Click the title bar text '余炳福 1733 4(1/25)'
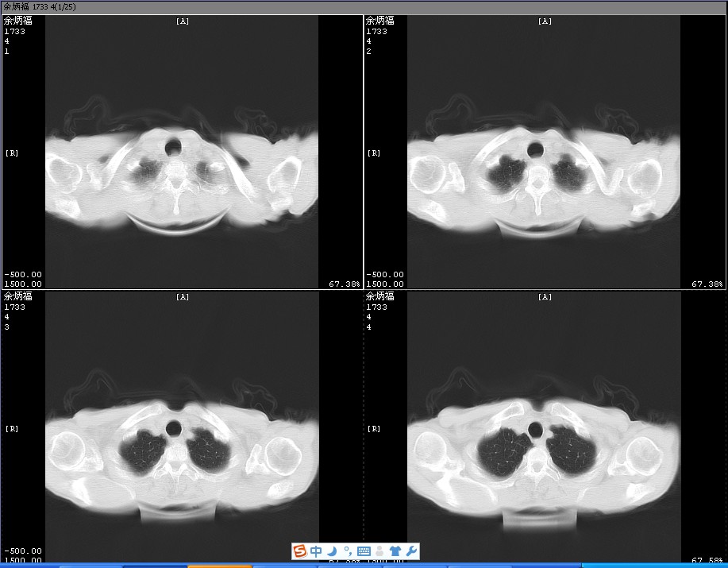 [x=40, y=7]
